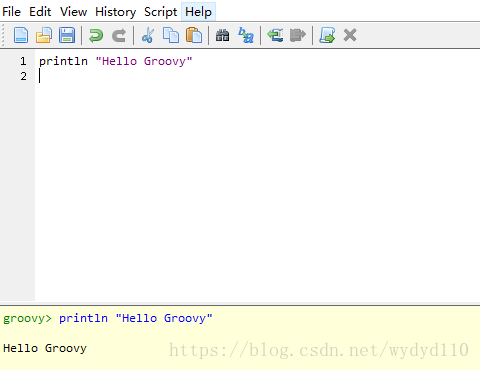Run the script with the execute icon
The image size is (480, 370).
[x=327, y=35]
